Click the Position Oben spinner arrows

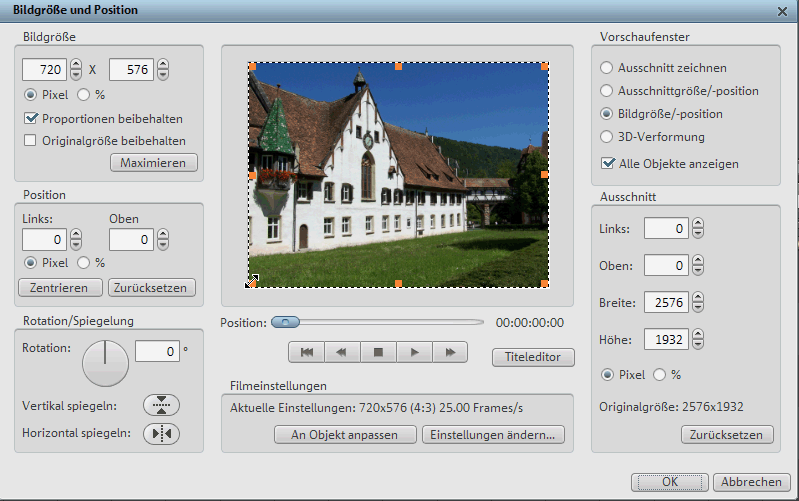[x=163, y=239]
